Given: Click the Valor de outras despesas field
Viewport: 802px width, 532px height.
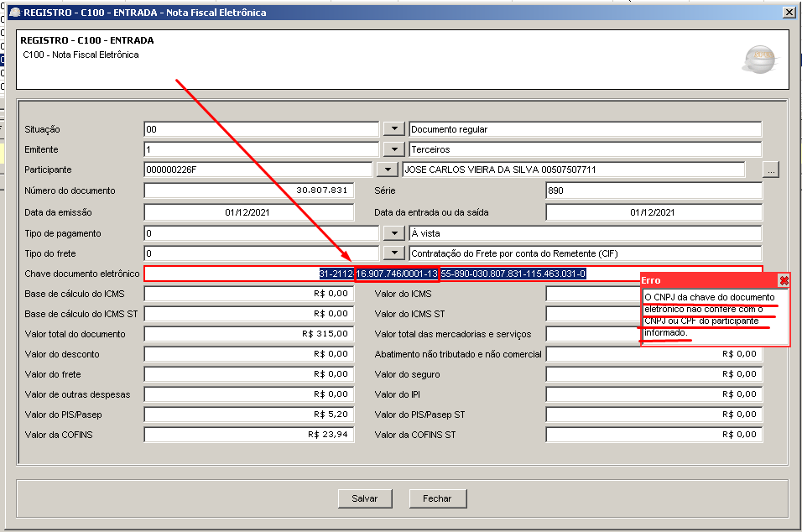Looking at the screenshot, I should (248, 394).
